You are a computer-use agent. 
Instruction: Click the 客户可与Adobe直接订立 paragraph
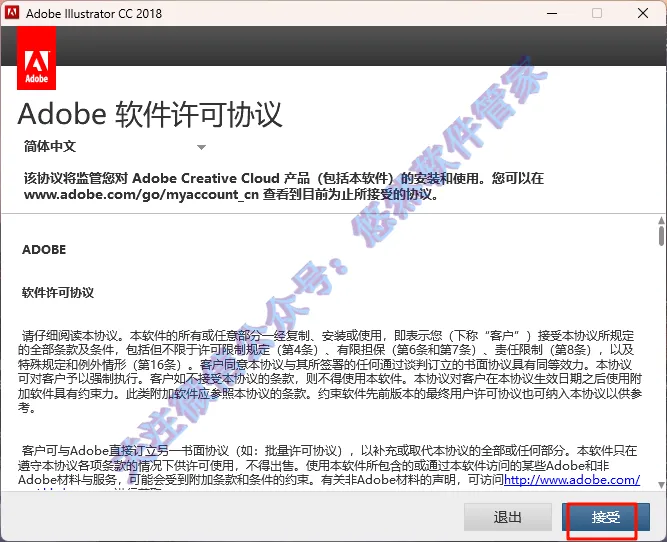(x=329, y=465)
